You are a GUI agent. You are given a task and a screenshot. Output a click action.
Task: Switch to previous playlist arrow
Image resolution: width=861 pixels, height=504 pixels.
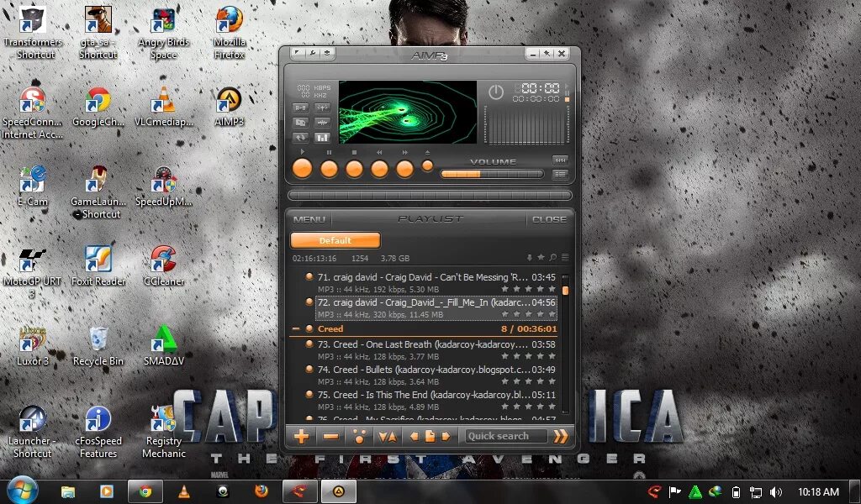tap(414, 437)
